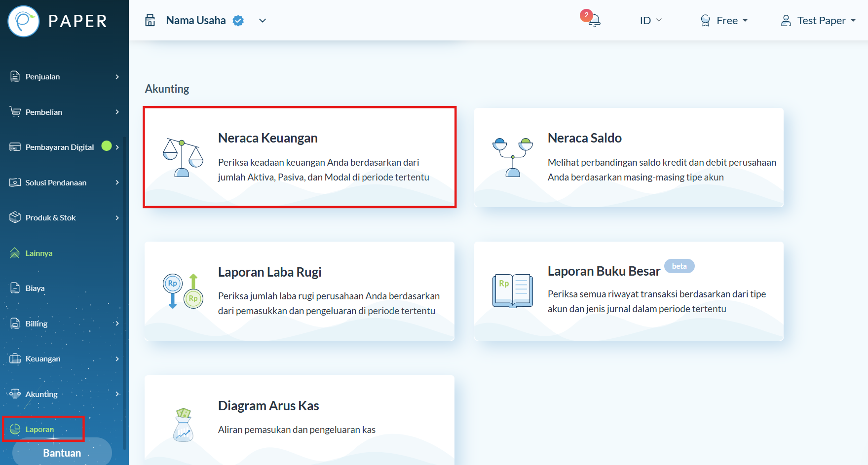Collapse the Lainnya sidebar section
868x465 pixels.
(x=38, y=253)
